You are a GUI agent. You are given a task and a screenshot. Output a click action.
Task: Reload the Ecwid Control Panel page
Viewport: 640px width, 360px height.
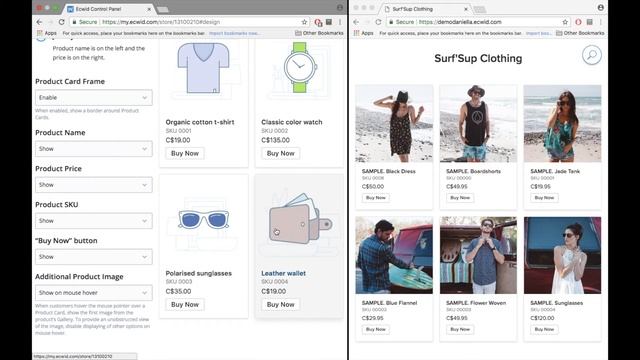tap(61, 22)
